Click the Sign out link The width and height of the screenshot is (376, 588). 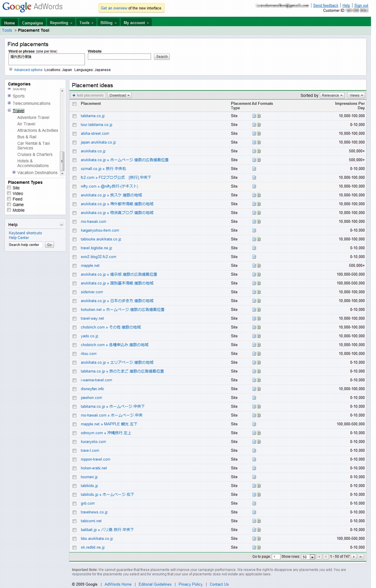tap(361, 5)
